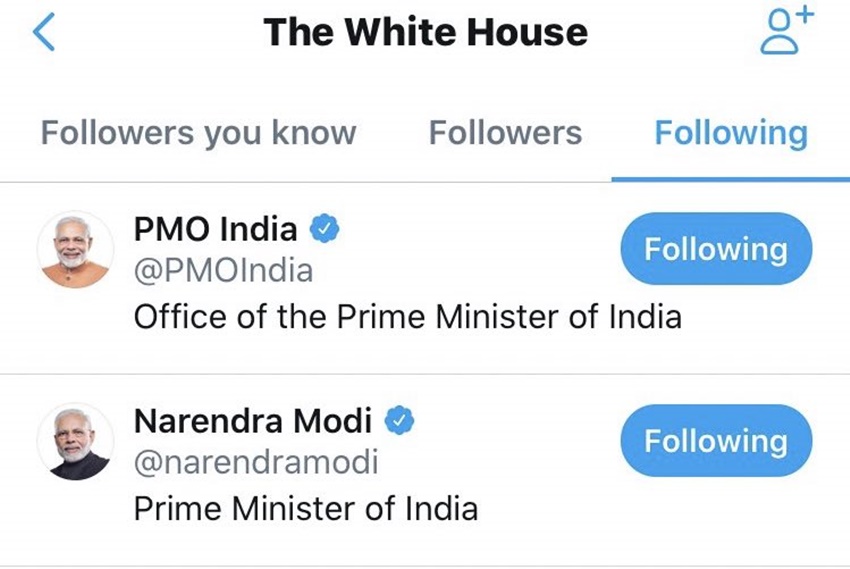The width and height of the screenshot is (850, 569).
Task: Tap 'The White House' header title
Action: coord(425,33)
